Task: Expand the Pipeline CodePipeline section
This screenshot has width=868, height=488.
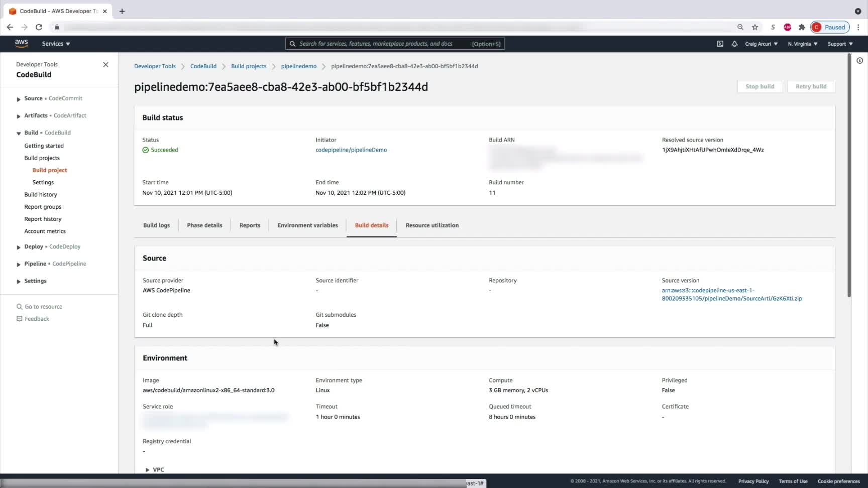Action: (x=19, y=264)
